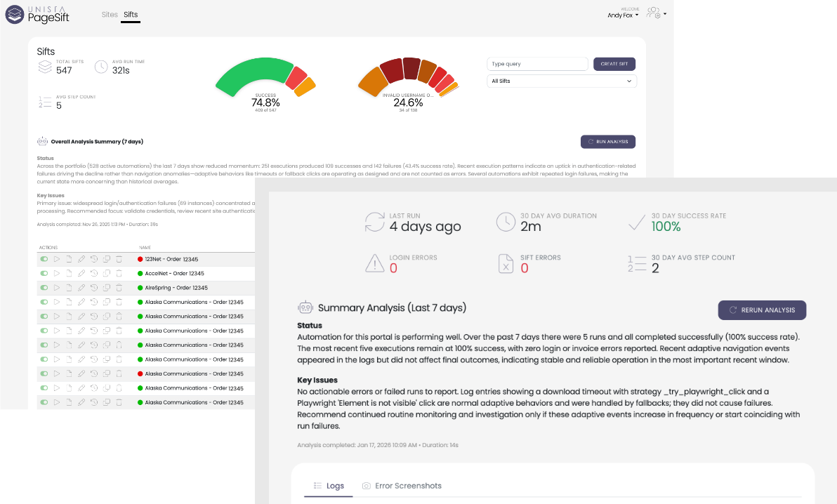Disable the 123Net - Order 12345 toggle
Viewport: 837px width, 504px height.
coord(44,259)
